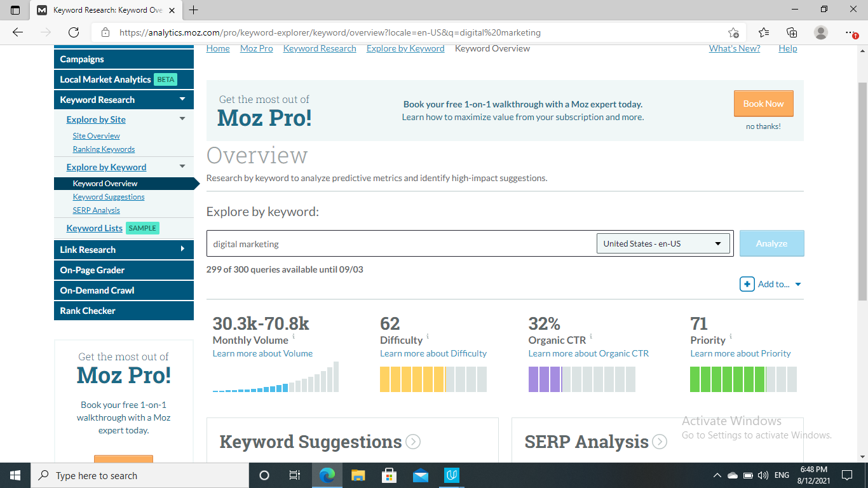Open Windows Start menu
The height and width of the screenshot is (488, 868).
(x=15, y=475)
